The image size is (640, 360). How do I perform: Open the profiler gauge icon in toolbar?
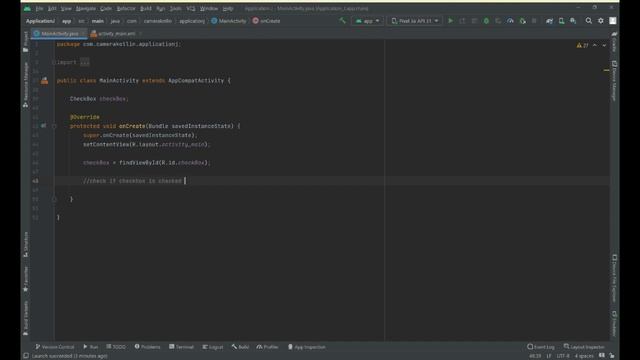tap(510, 20)
